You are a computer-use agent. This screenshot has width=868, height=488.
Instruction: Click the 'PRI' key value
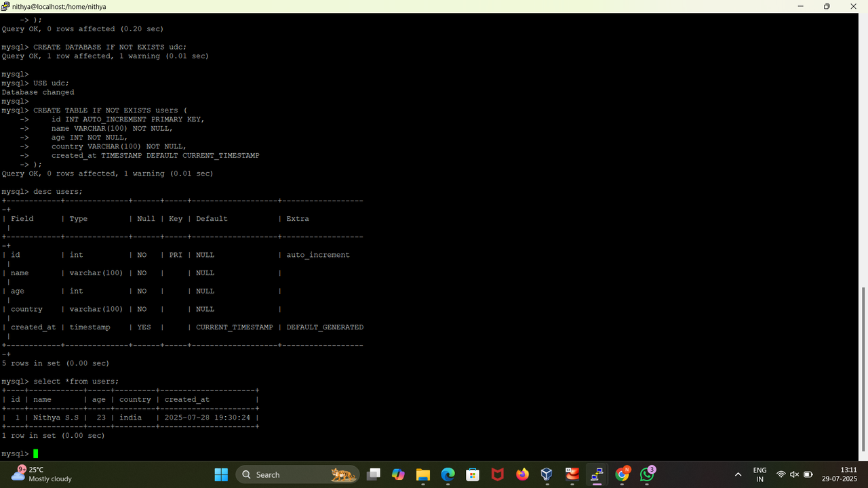pyautogui.click(x=176, y=255)
